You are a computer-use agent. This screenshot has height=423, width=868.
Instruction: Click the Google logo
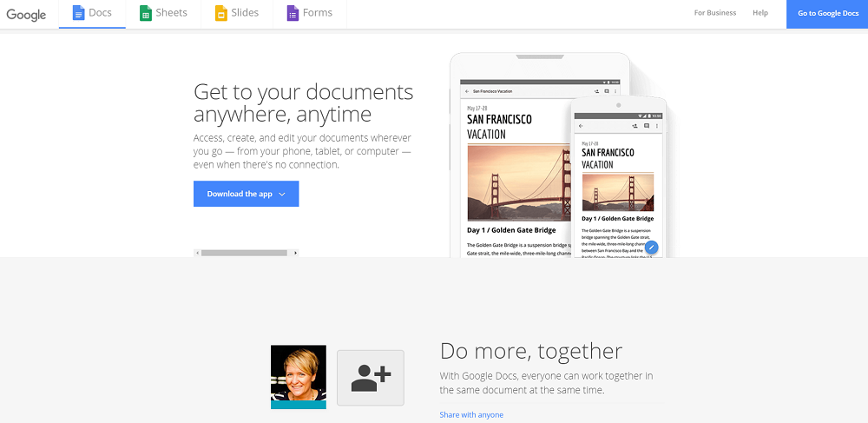click(26, 15)
